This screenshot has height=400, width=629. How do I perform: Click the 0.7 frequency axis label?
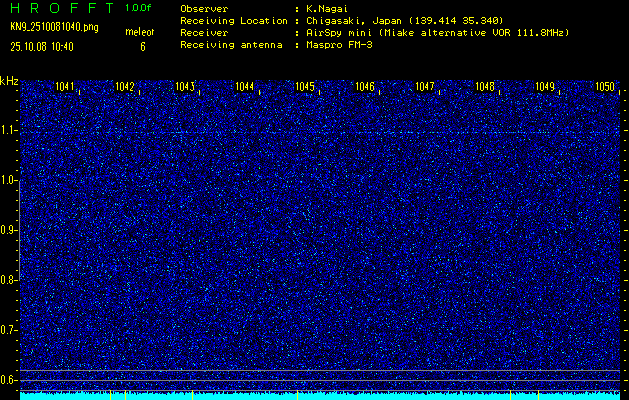[x=9, y=330]
